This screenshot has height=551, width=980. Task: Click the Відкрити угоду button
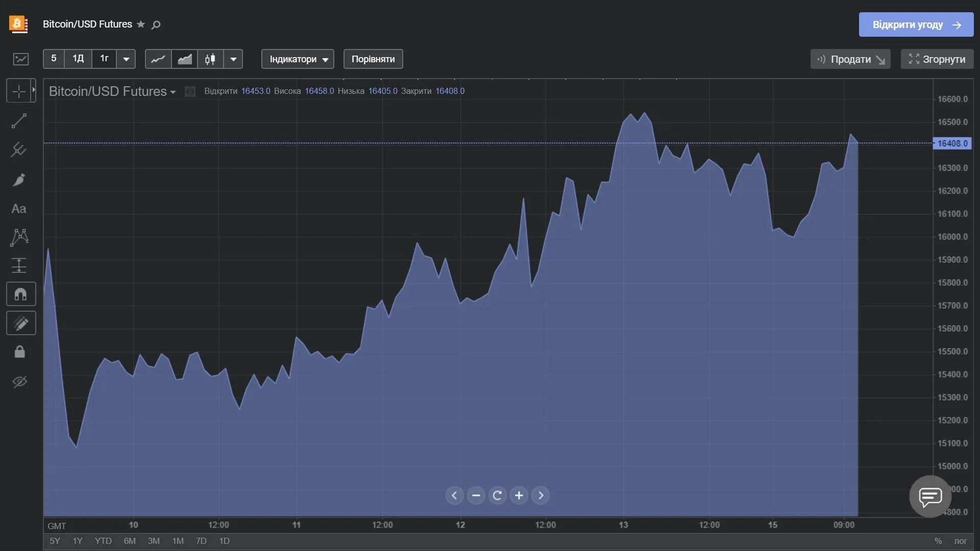[x=915, y=24]
